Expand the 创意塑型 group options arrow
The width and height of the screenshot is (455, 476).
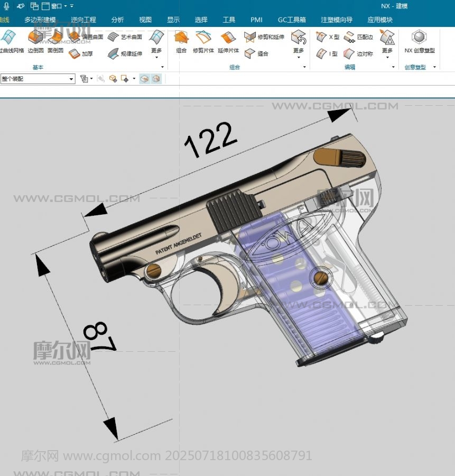(x=434, y=67)
